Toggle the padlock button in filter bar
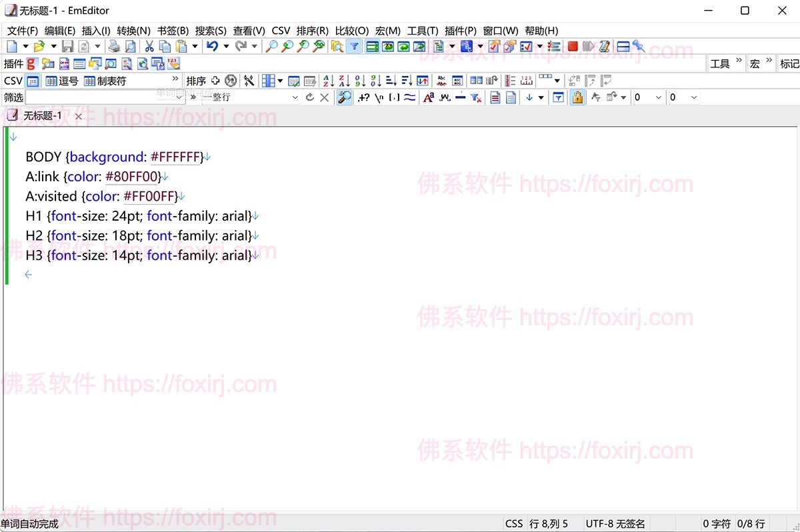Screen dimensions: 800x532 pos(577,97)
